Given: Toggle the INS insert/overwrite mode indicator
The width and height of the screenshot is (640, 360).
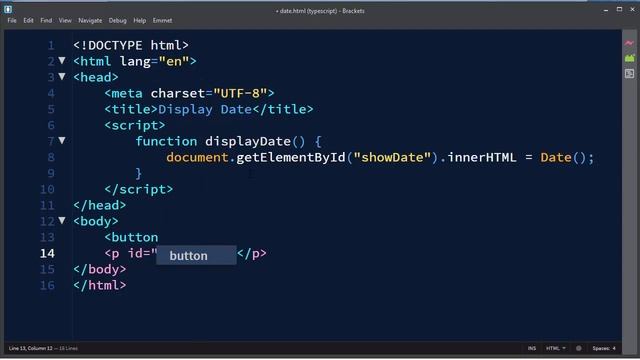Looking at the screenshot, I should [x=532, y=348].
